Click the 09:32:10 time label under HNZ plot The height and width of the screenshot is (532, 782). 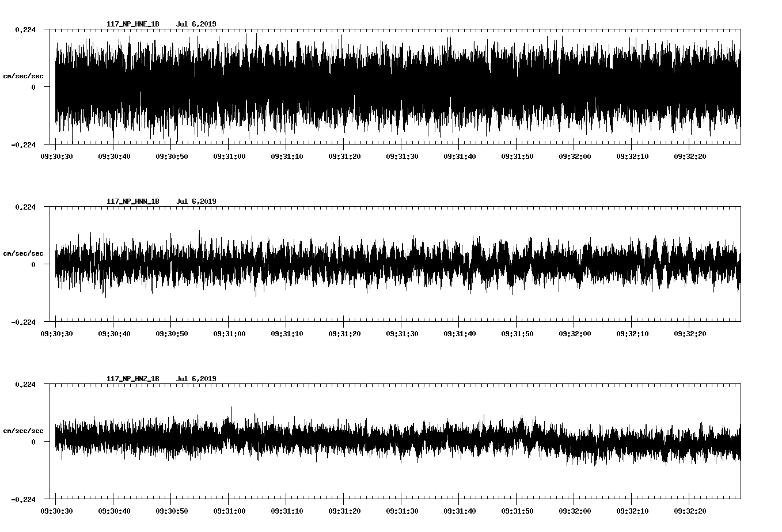click(632, 511)
